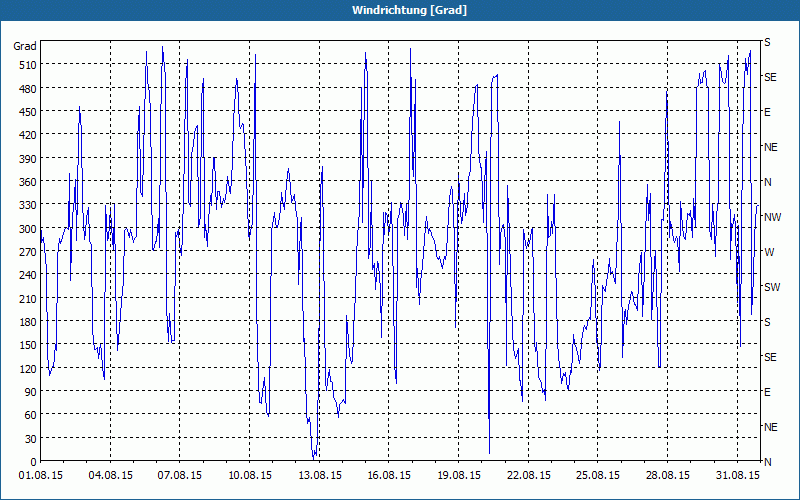Pick the "60" degree label
800x500 pixels.
pyautogui.click(x=31, y=415)
